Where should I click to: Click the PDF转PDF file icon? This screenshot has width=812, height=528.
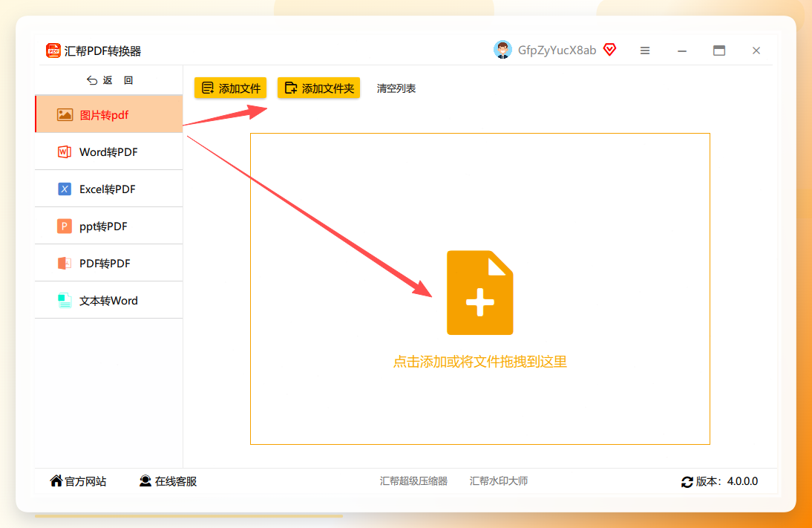pyautogui.click(x=65, y=263)
